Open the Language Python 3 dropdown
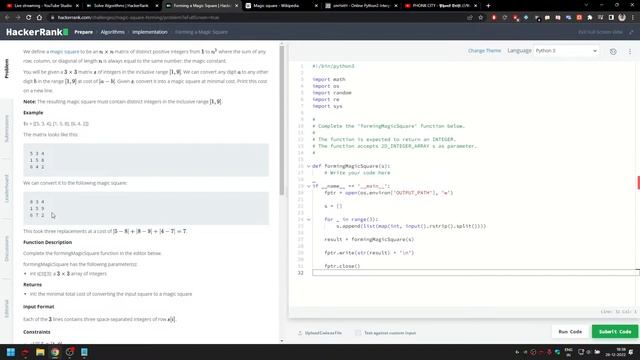Screen dimensions: 640x360 566,51
